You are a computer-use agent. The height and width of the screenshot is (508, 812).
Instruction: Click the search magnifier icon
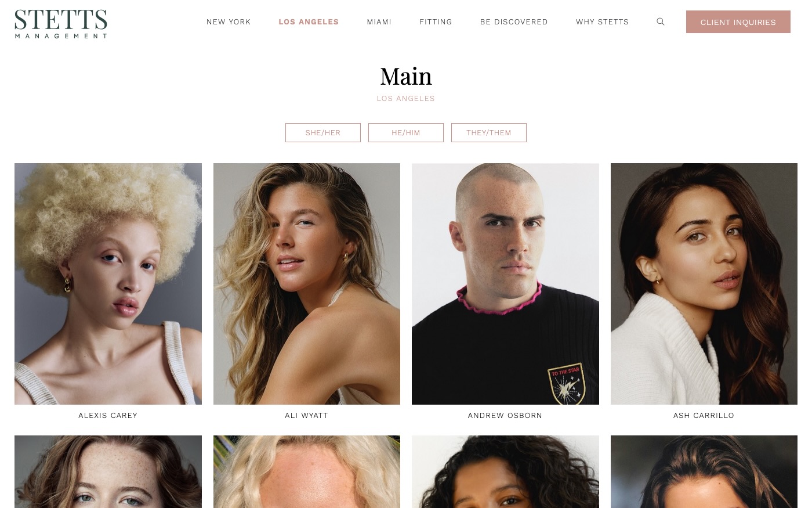[660, 21]
